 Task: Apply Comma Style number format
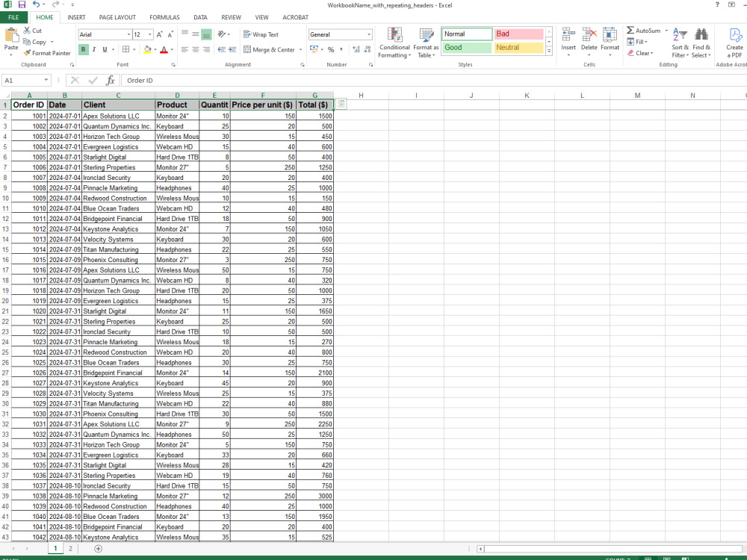341,49
